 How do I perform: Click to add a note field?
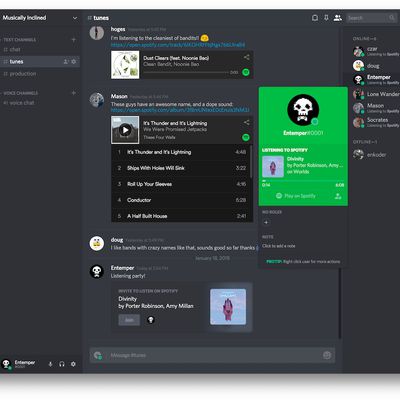tap(279, 246)
